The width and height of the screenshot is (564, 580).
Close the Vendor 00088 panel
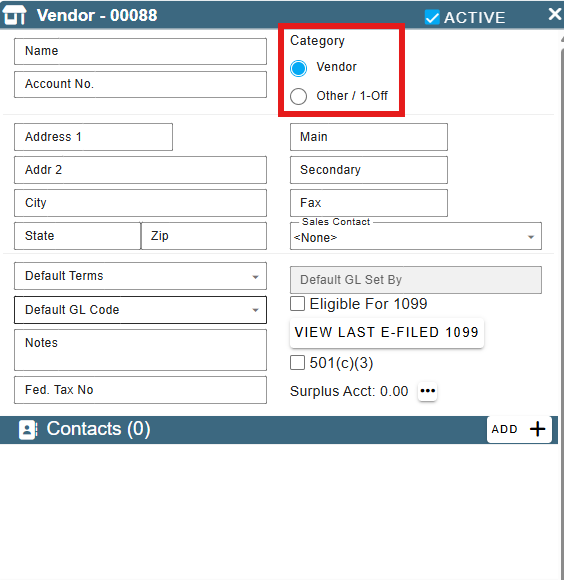[x=555, y=14]
